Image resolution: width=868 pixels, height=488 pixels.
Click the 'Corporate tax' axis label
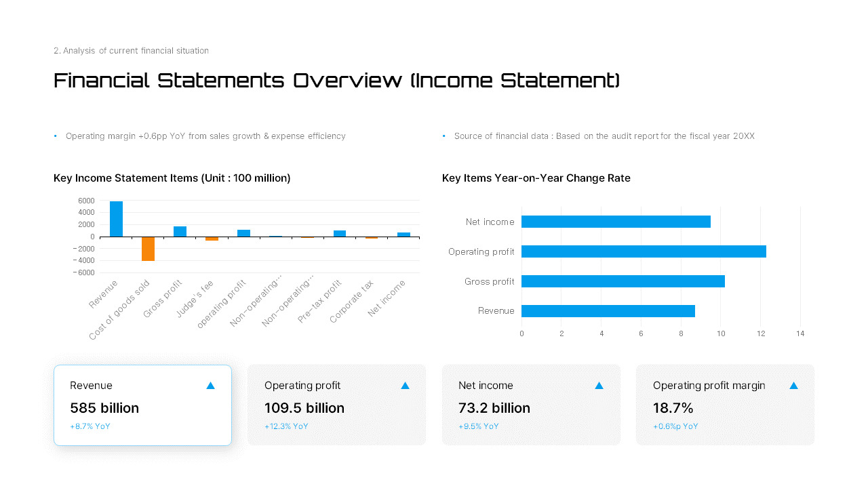click(x=352, y=301)
